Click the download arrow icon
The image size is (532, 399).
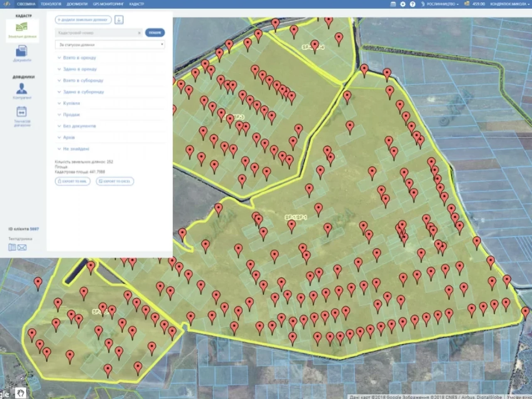tap(119, 20)
